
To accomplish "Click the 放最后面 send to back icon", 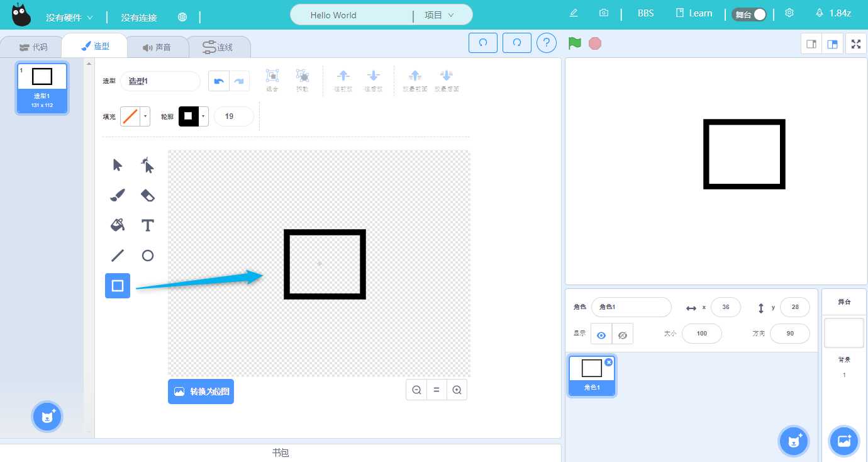I will pos(447,81).
